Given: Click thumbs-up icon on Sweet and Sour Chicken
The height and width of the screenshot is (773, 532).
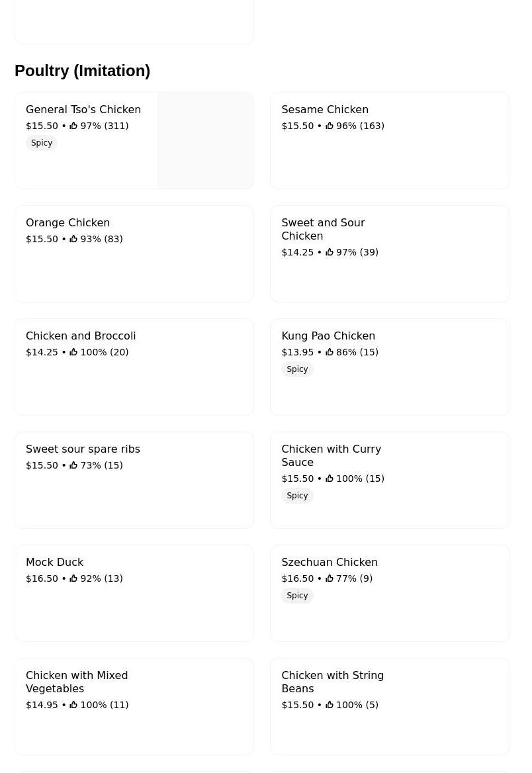Looking at the screenshot, I should [x=330, y=252].
